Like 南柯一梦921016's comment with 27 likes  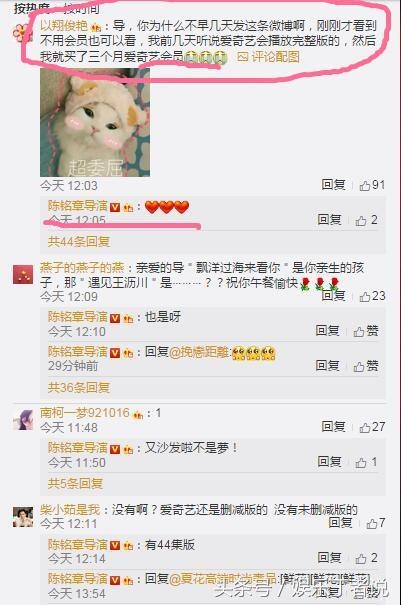pyautogui.click(x=372, y=427)
